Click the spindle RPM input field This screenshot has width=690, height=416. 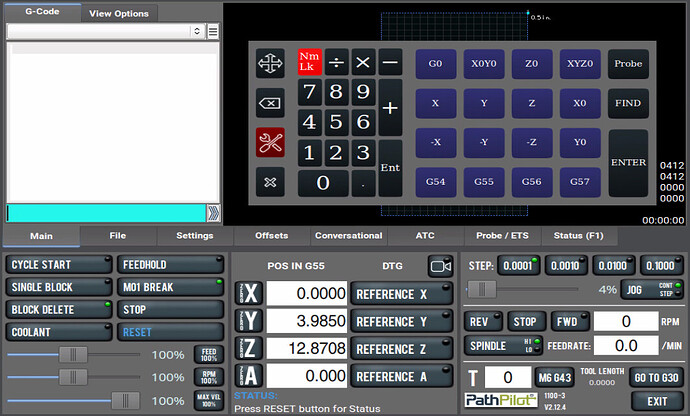coord(626,322)
